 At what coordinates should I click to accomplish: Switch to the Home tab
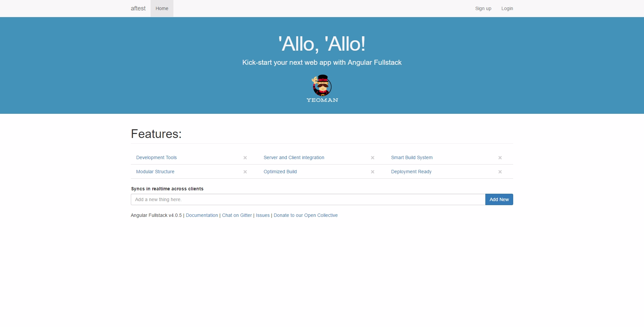pyautogui.click(x=162, y=8)
